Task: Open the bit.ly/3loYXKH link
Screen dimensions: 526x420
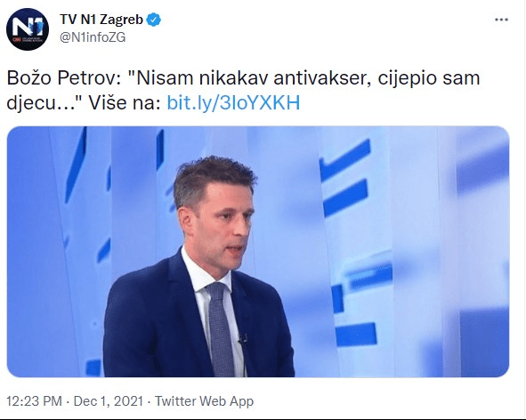Action: click(x=233, y=102)
